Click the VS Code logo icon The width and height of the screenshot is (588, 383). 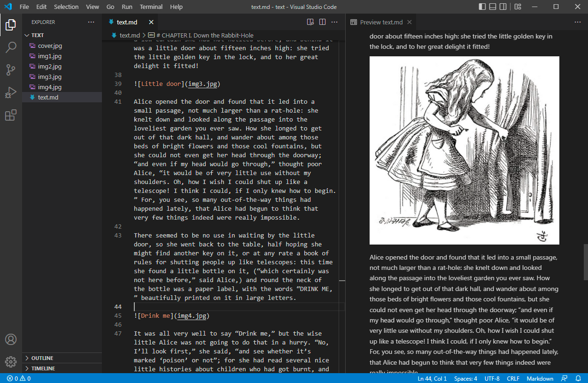[8, 7]
